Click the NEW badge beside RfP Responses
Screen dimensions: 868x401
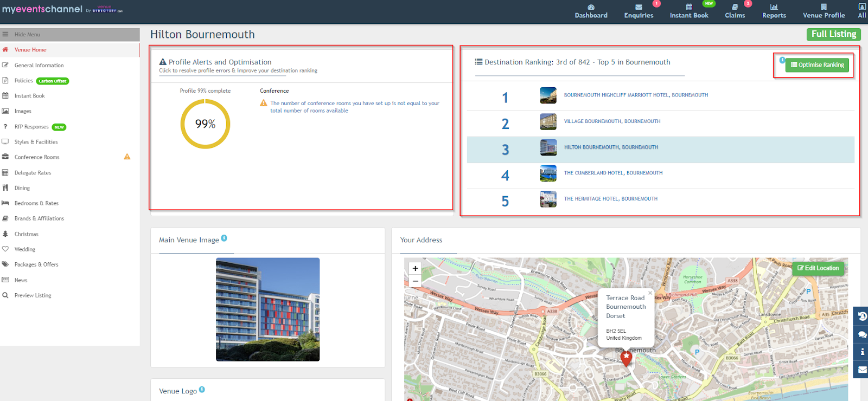click(59, 127)
